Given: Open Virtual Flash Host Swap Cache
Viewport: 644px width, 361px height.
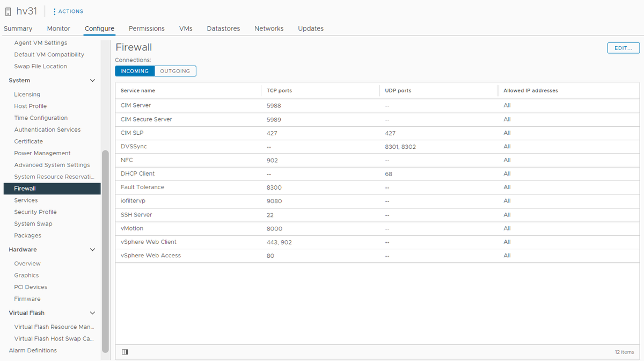Looking at the screenshot, I should [x=54, y=339].
